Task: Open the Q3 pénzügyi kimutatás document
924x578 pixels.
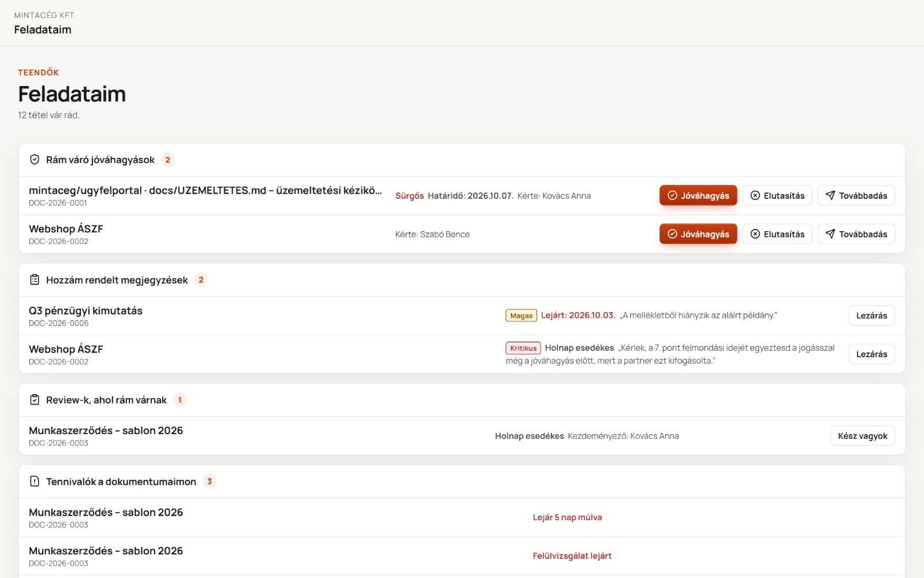Action: [x=85, y=310]
